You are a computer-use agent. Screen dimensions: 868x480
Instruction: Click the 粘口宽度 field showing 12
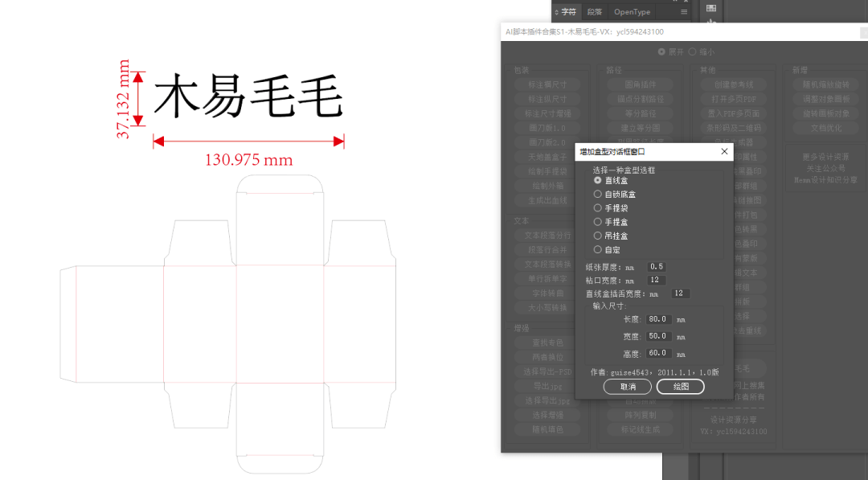[x=656, y=280]
